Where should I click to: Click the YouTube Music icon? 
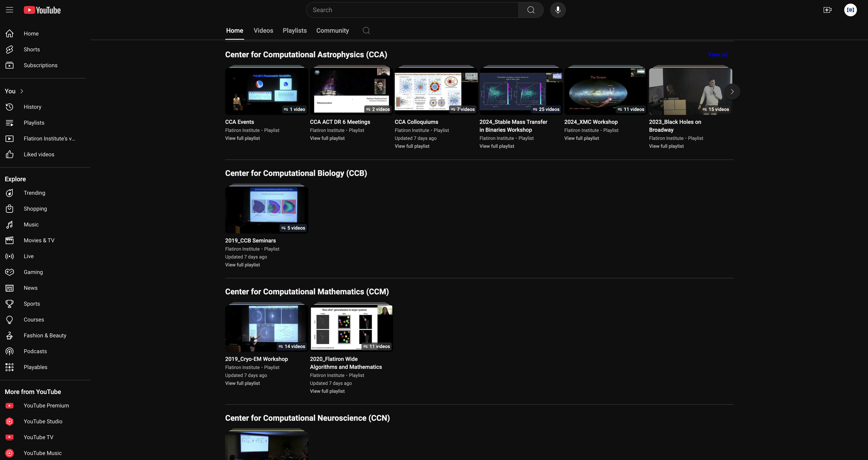point(9,453)
